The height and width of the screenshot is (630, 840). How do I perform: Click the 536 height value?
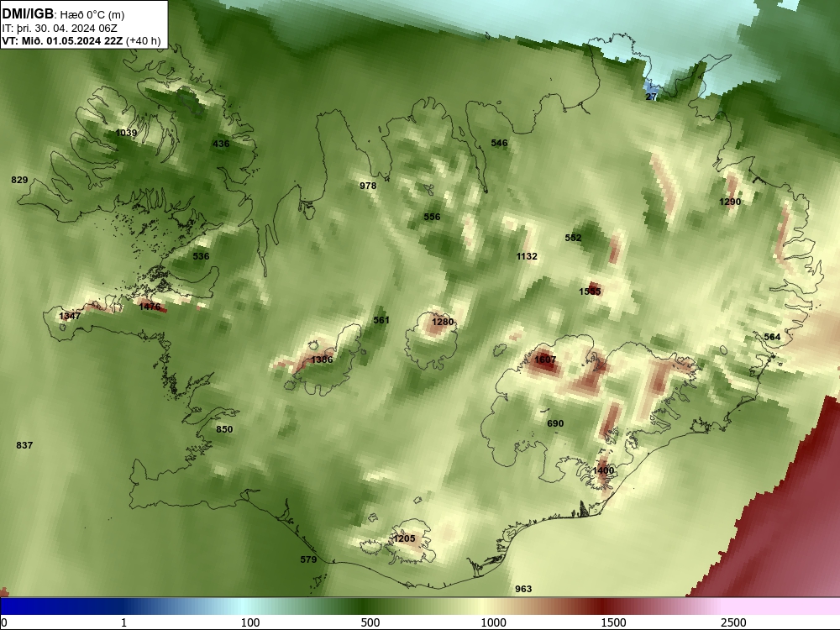[x=201, y=256]
